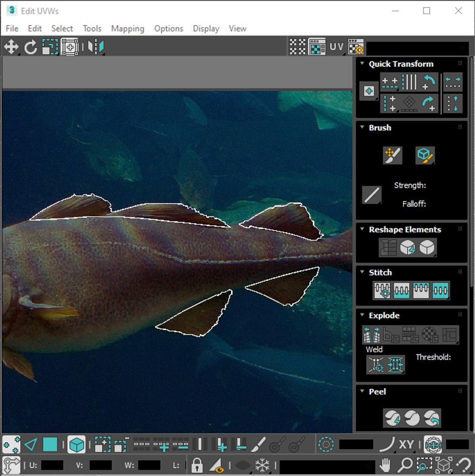Click Target Weld icon under Weld
The image size is (475, 476).
point(376,364)
